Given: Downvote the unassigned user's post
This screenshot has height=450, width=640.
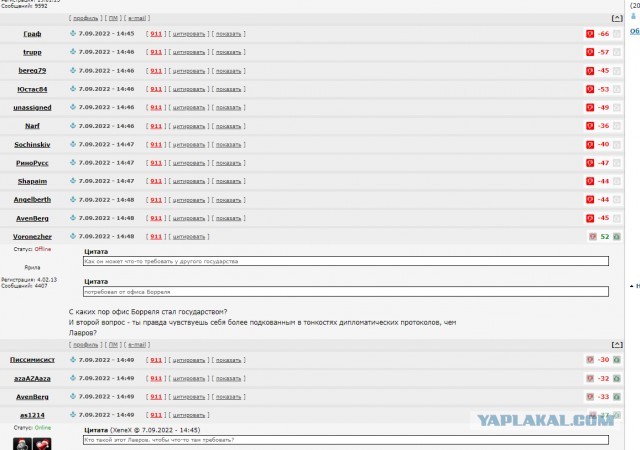Looking at the screenshot, I should (590, 107).
